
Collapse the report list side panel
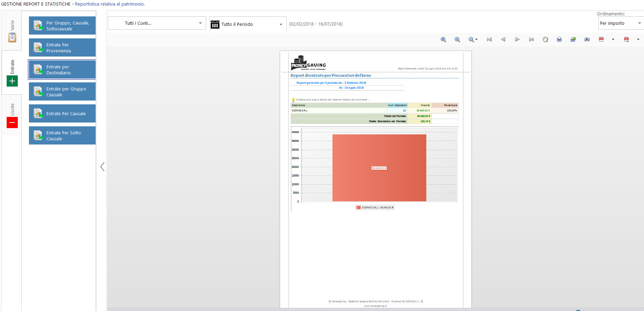coord(102,166)
